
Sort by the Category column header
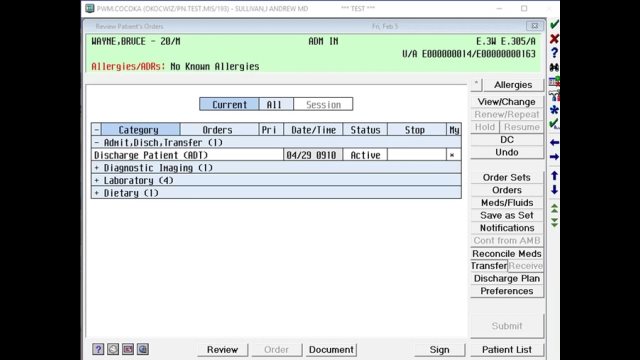click(140, 130)
